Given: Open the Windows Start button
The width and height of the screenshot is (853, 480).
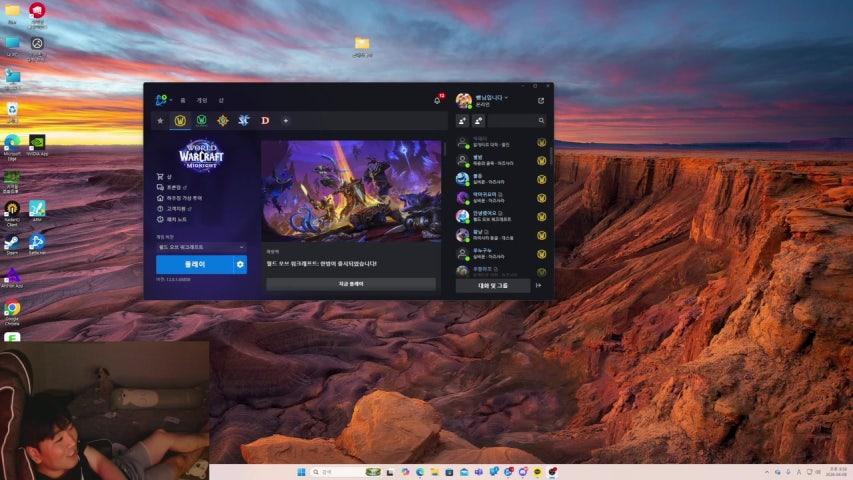Looking at the screenshot, I should 301,472.
